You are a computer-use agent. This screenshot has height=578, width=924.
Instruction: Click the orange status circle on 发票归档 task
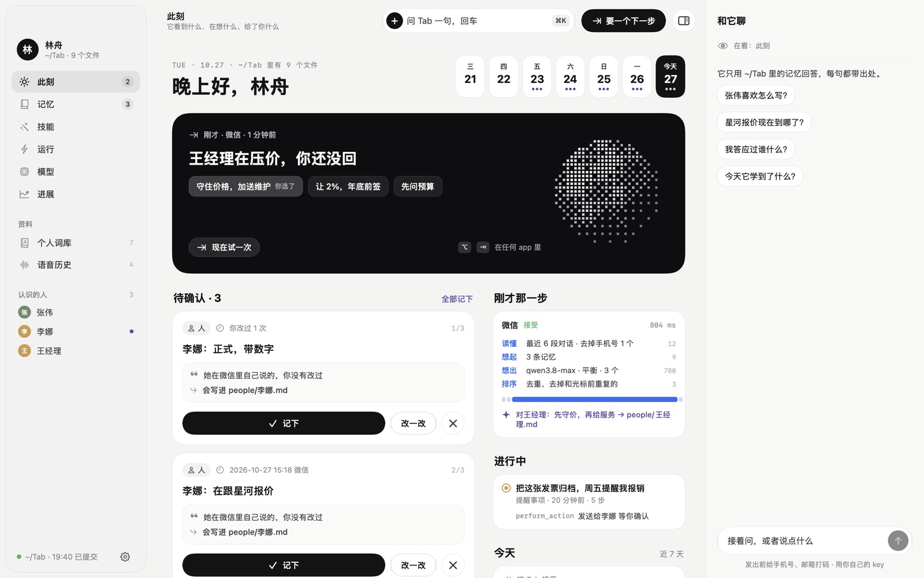tap(506, 488)
